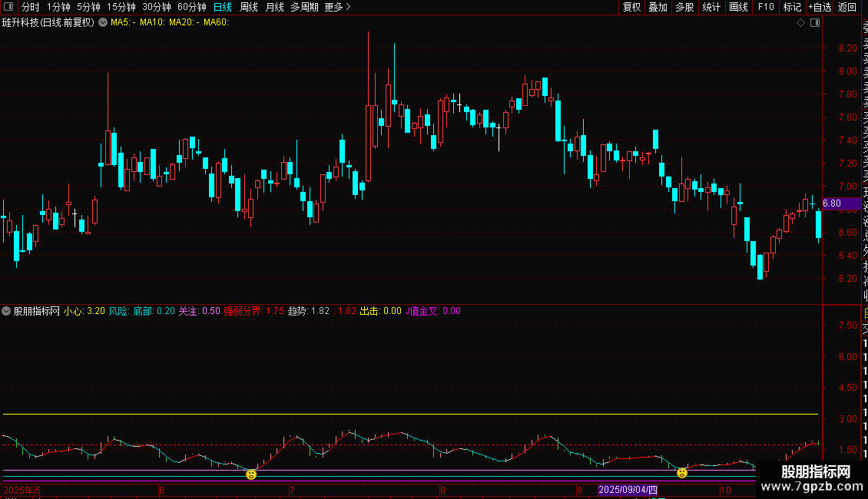The width and height of the screenshot is (868, 499).
Task: Open the 画线 drawing tools
Action: coord(738,7)
